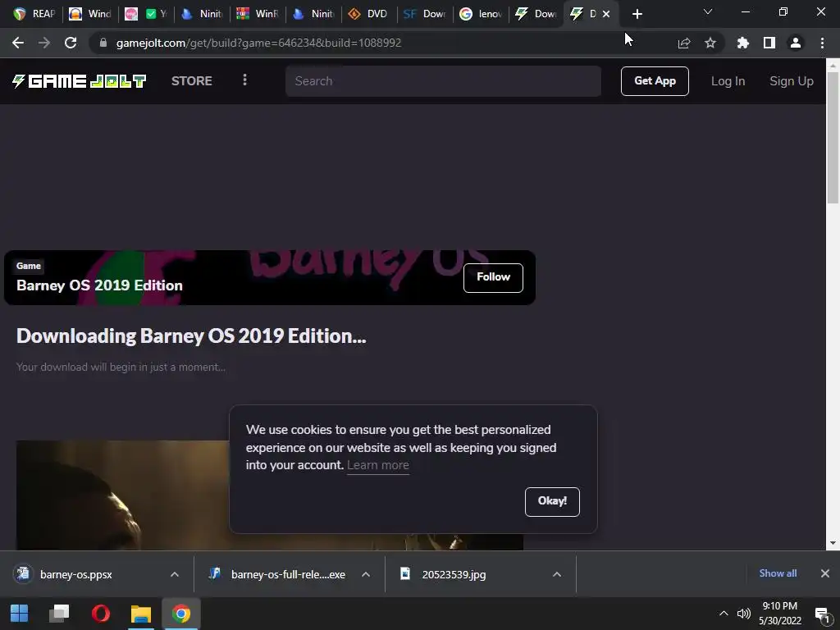
Task: Open a new tab with the plus button
Action: coord(637,14)
